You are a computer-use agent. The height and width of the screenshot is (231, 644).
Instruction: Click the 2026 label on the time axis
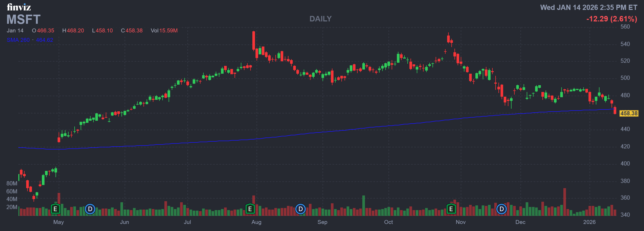click(589, 222)
